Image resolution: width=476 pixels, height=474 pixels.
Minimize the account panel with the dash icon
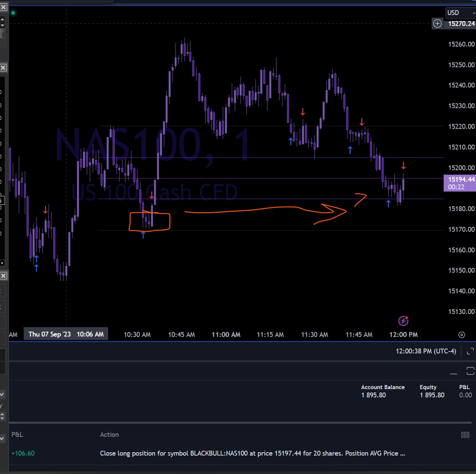[454, 374]
